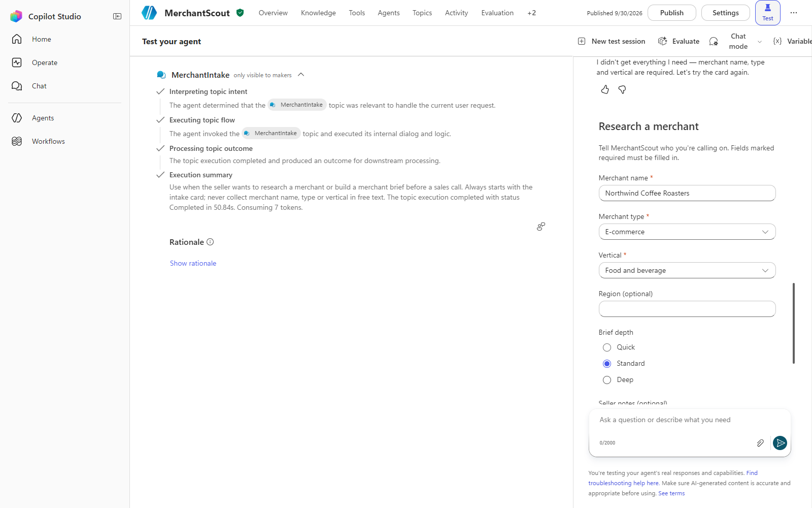The height and width of the screenshot is (508, 812).
Task: Click the Region optional input field
Action: (x=687, y=309)
